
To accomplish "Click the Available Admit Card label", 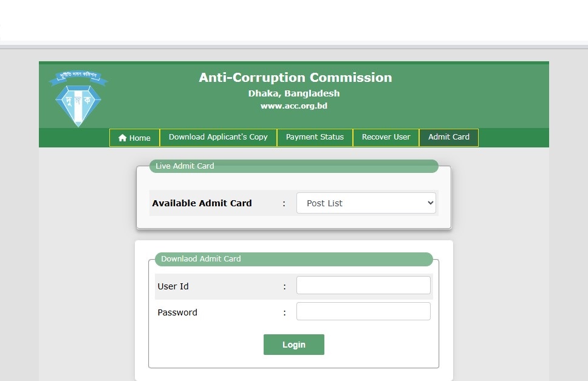I will [202, 203].
